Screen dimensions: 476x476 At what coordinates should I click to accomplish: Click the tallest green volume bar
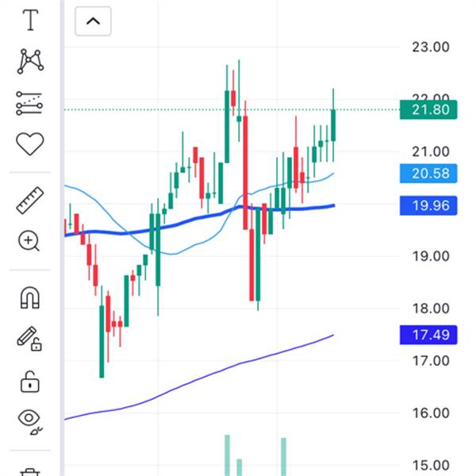click(227, 455)
